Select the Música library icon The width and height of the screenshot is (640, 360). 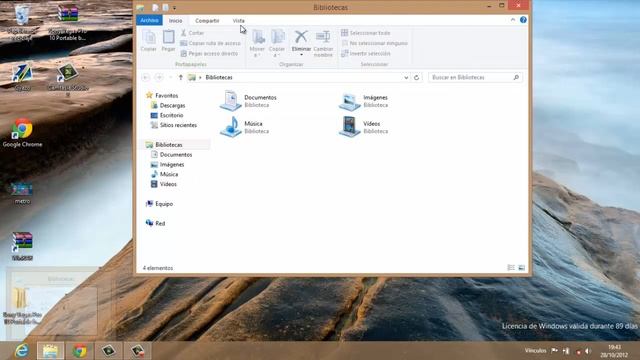click(231, 127)
